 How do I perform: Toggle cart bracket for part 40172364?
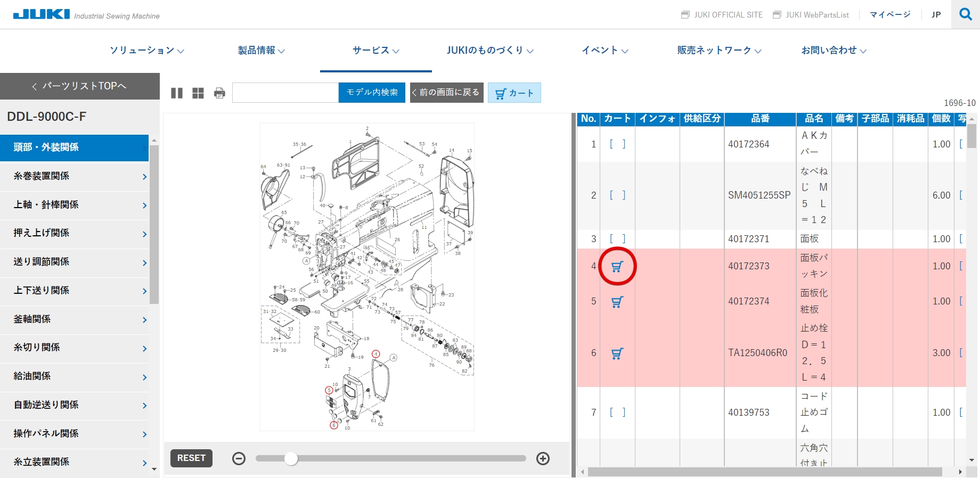click(x=617, y=144)
